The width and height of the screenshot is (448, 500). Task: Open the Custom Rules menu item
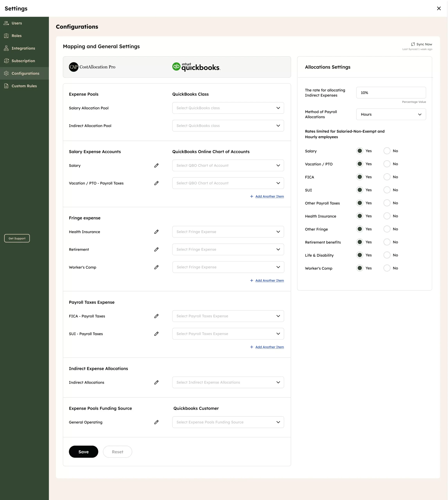click(24, 86)
